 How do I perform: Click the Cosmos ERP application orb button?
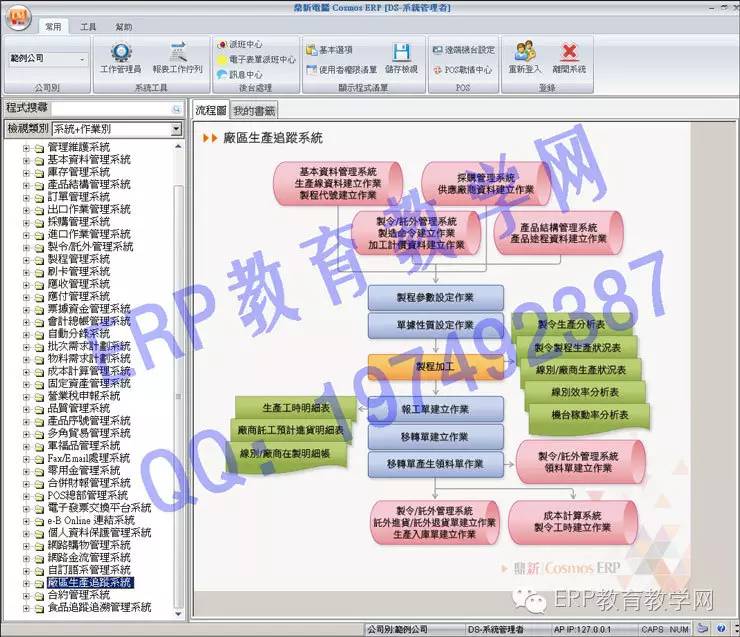18,22
